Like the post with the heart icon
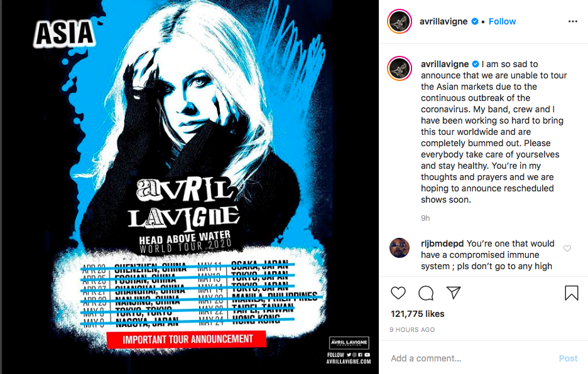 pyautogui.click(x=398, y=292)
